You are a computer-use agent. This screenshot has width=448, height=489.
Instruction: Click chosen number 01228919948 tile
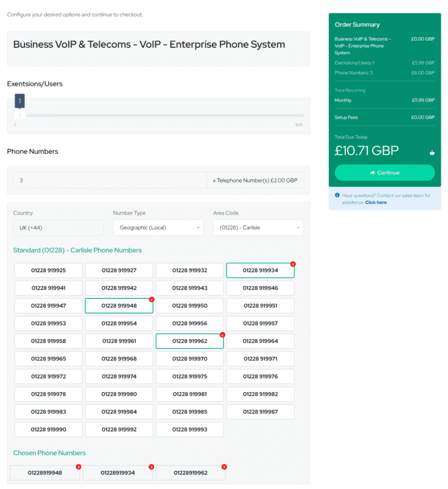point(45,473)
